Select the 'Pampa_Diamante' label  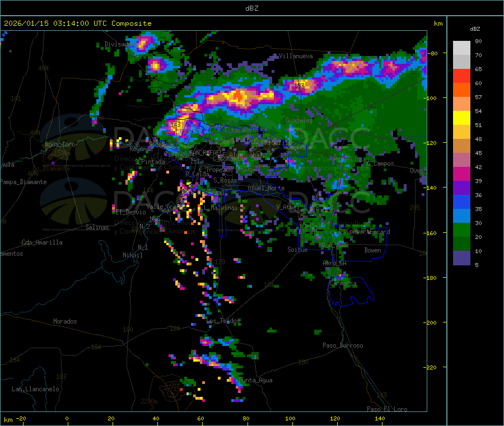(23, 182)
